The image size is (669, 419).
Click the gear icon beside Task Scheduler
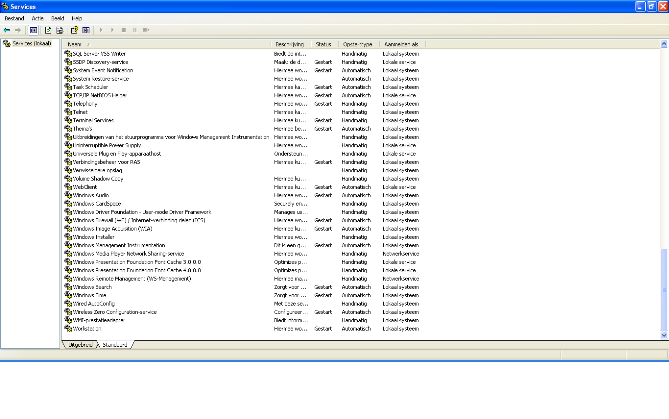(x=68, y=87)
